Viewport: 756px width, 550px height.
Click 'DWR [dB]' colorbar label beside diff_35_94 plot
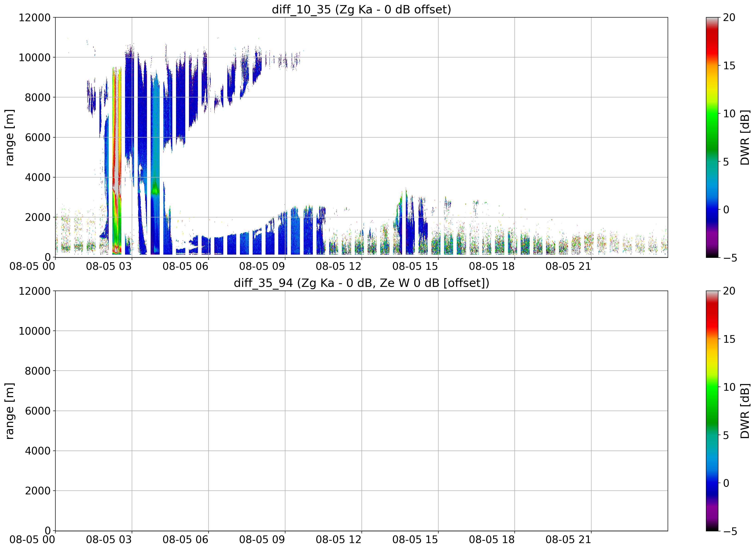click(745, 411)
